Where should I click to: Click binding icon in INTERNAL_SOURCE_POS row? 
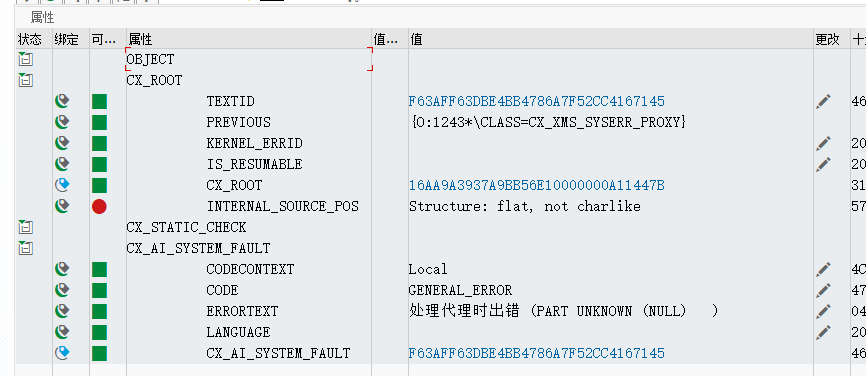(62, 206)
